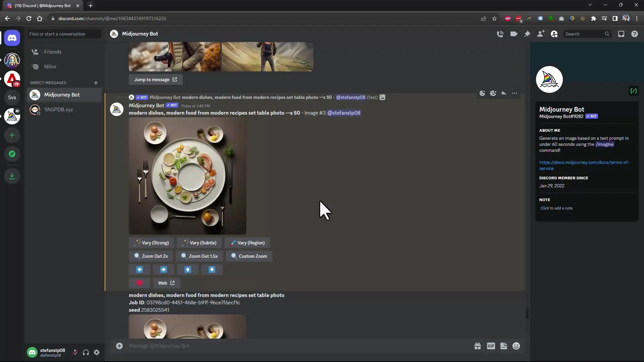The height and width of the screenshot is (362, 644).
Task: Open the plated food image preview
Action: (x=187, y=176)
